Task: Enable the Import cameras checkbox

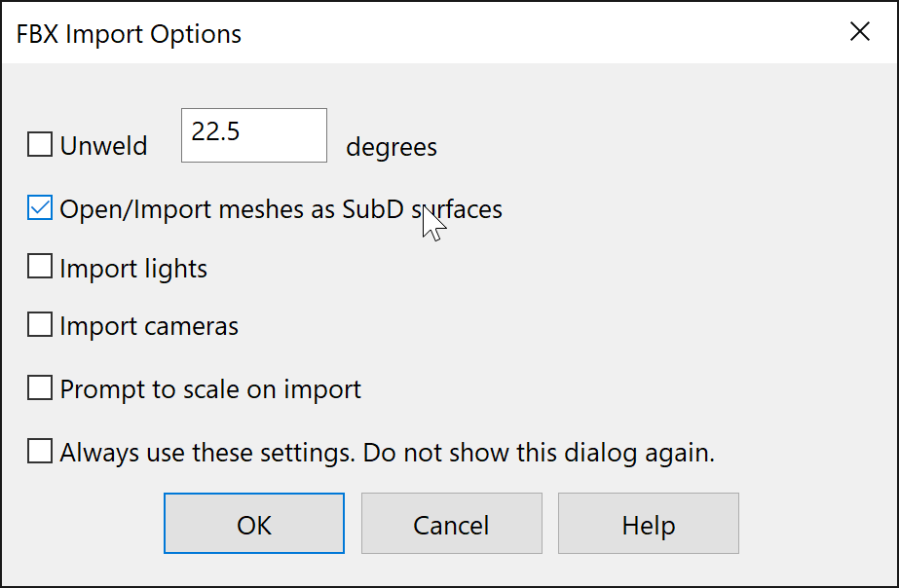Action: [x=40, y=325]
